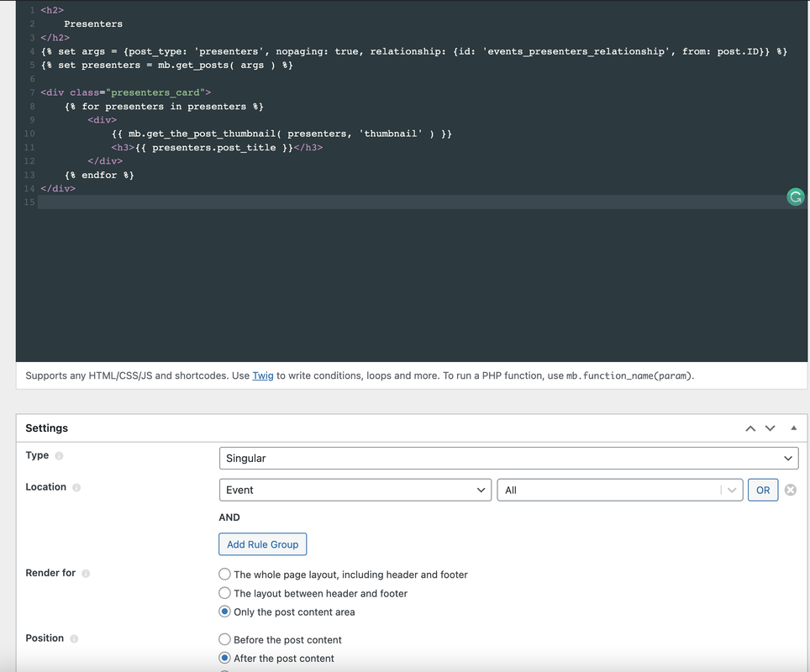Remove the Event location rule

tap(790, 490)
